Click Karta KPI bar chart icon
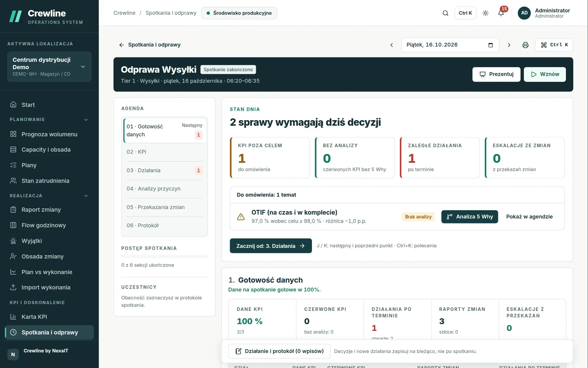 [x=13, y=317]
